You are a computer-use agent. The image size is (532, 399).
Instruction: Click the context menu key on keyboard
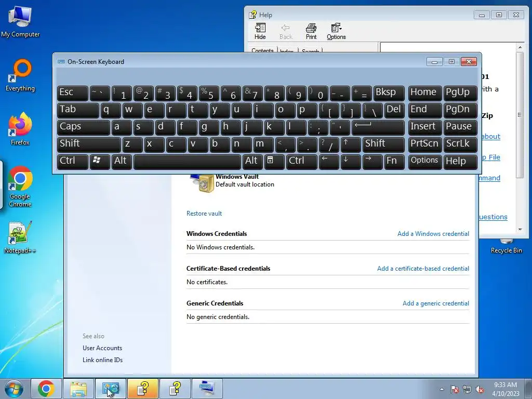(274, 162)
